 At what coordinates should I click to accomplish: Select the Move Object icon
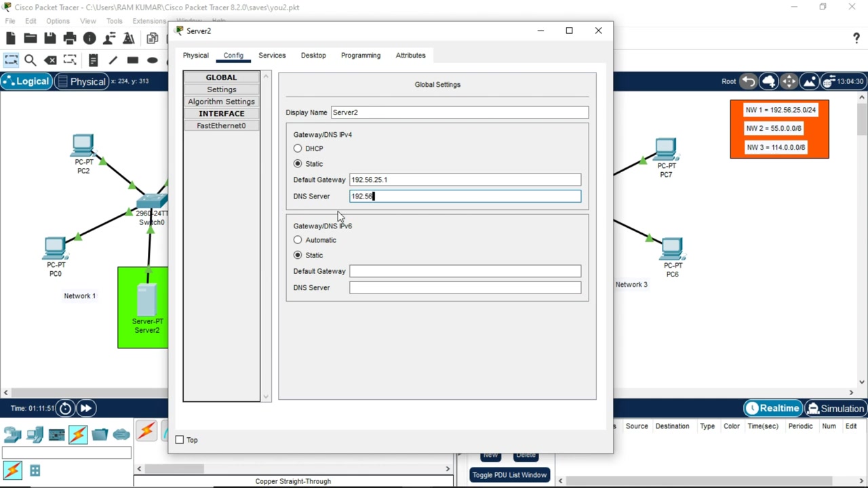tap(789, 81)
